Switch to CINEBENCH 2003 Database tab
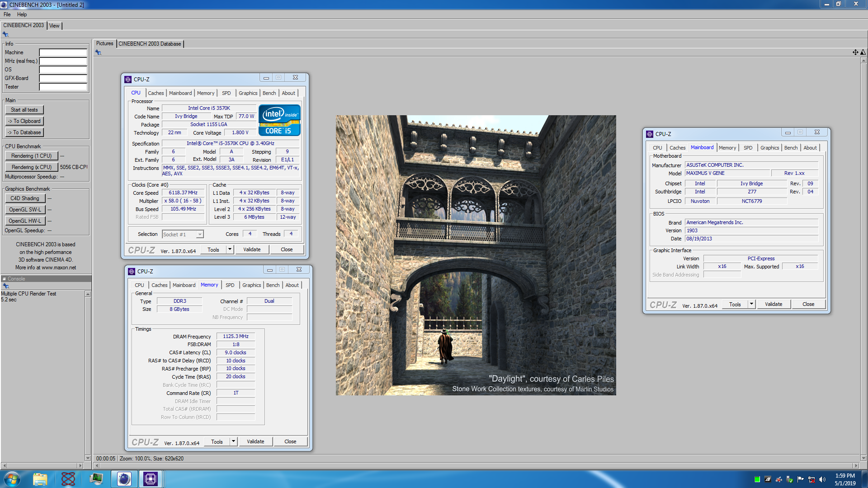Screen dimensions: 868x488 click(150, 44)
